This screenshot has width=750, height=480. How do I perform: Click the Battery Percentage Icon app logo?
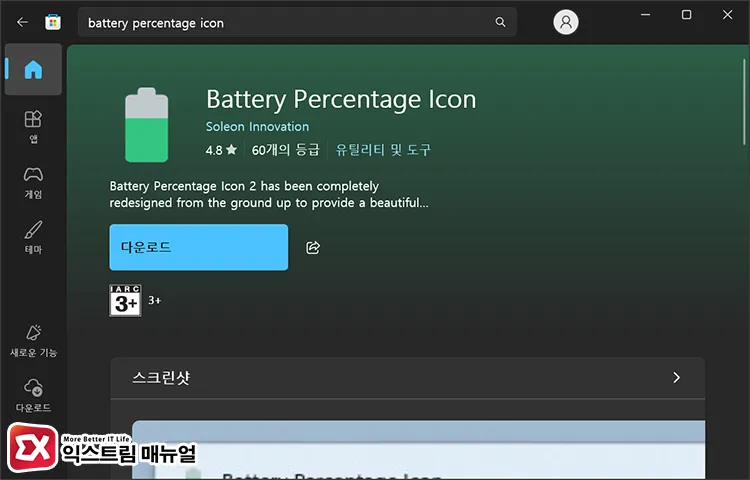click(x=146, y=125)
